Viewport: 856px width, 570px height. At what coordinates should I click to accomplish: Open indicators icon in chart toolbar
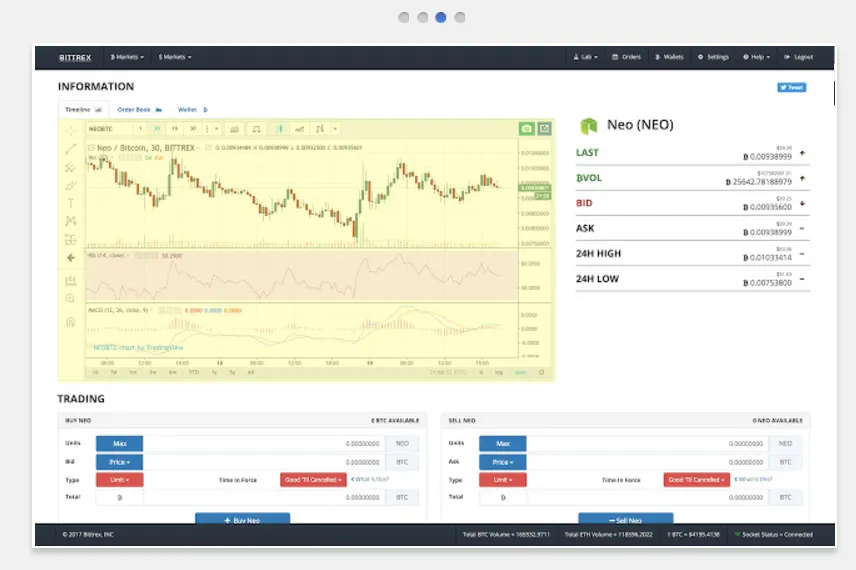(x=234, y=129)
